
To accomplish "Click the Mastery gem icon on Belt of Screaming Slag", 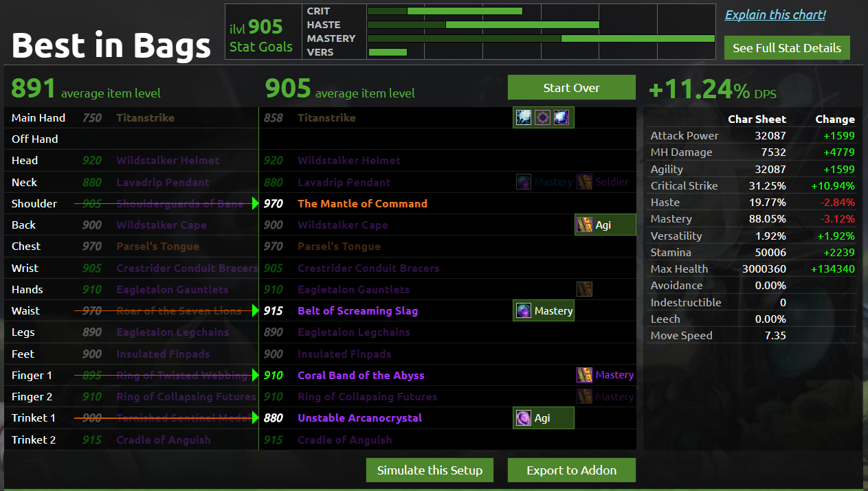I will click(x=524, y=310).
